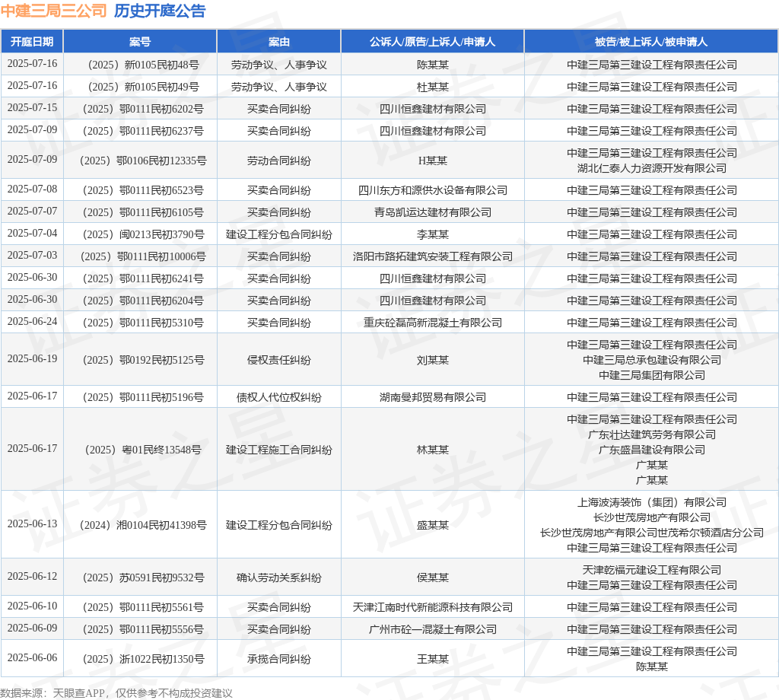Viewport: 779px width, 700px height.
Task: Select case number 鄂0111民初10006号
Action: point(143,256)
